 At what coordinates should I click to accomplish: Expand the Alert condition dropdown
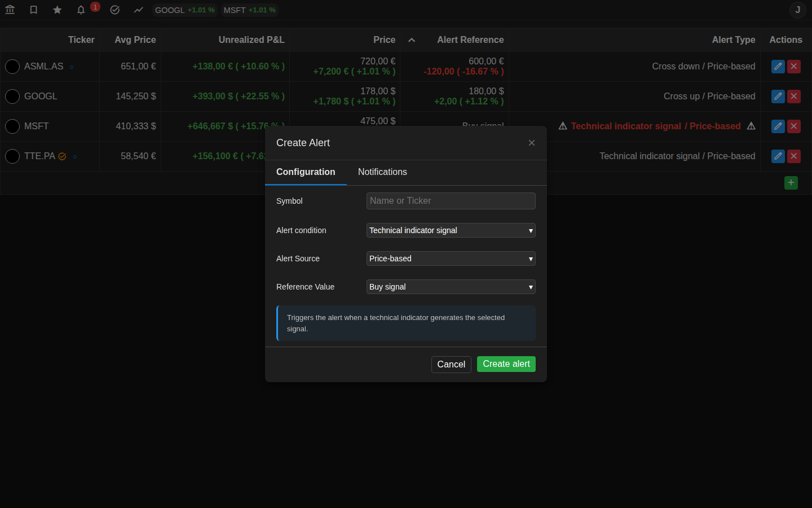click(451, 230)
